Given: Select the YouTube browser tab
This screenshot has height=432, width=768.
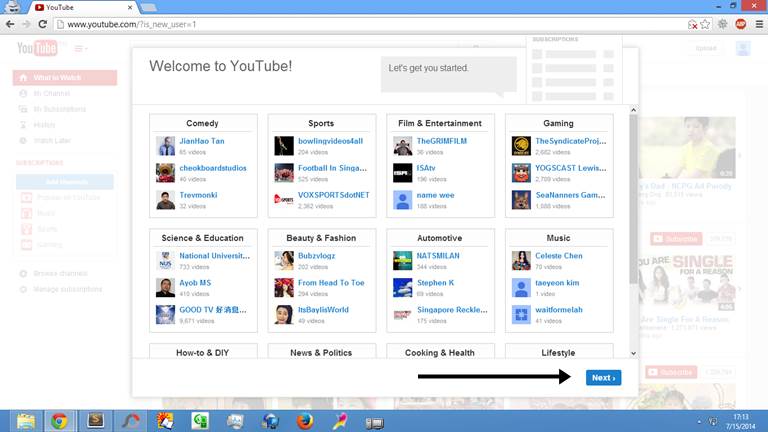Looking at the screenshot, I should point(83,7).
